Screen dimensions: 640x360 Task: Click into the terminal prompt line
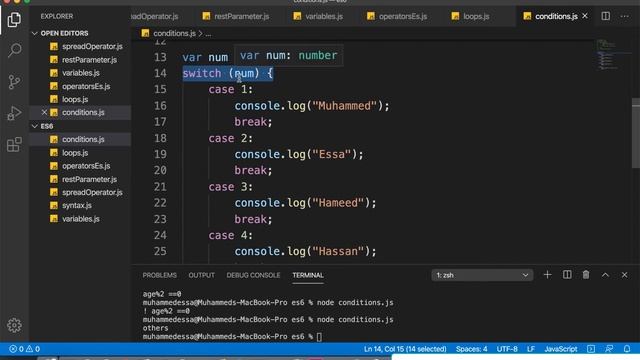pos(232,337)
